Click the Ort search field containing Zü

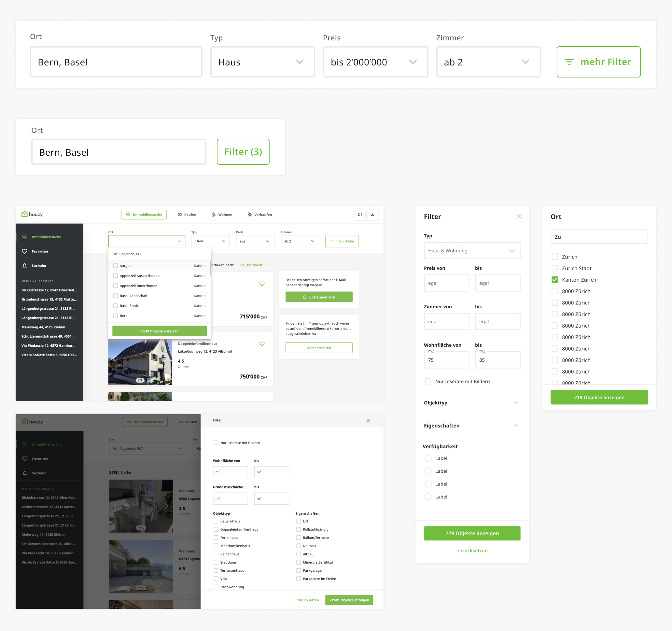pyautogui.click(x=599, y=237)
